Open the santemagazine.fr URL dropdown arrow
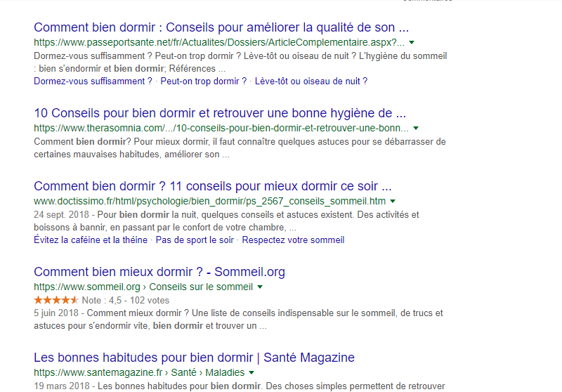 coord(251,372)
